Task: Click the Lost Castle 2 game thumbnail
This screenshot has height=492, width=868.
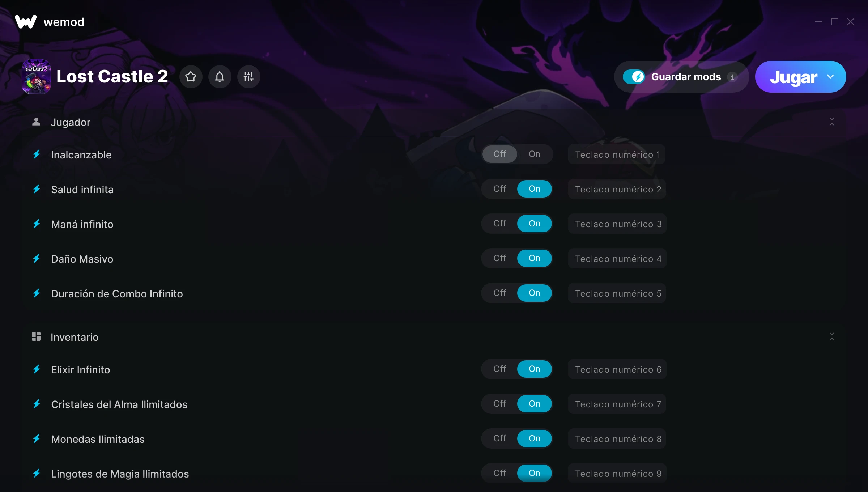Action: 36,77
